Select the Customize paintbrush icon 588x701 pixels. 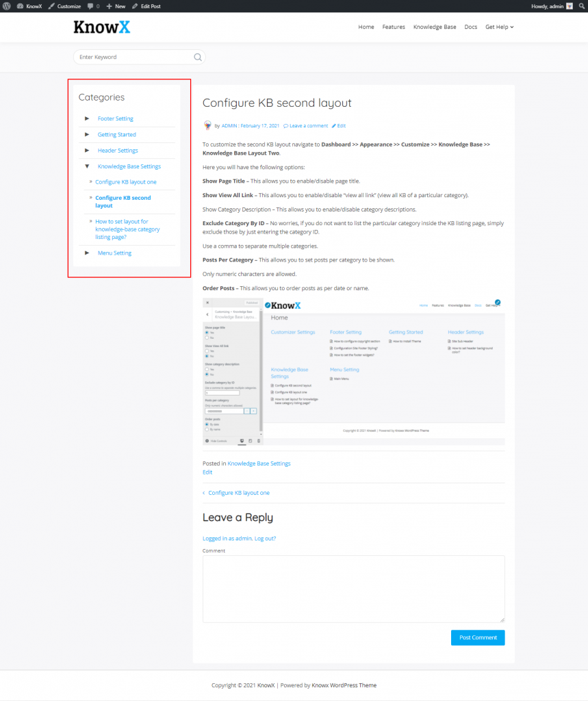pos(51,5)
